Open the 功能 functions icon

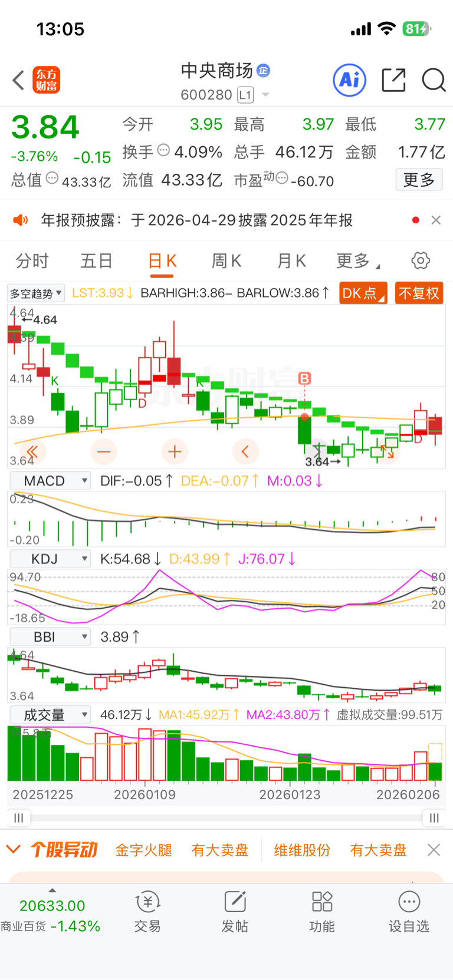[322, 912]
